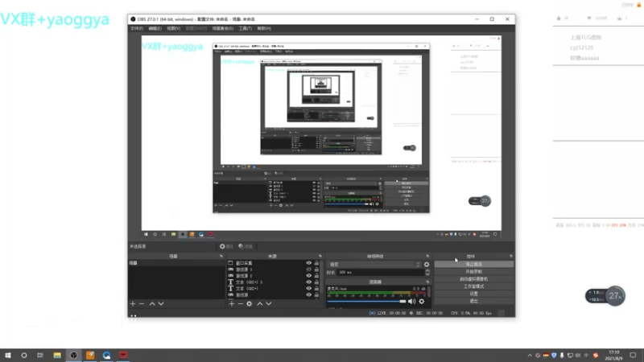The image size is (644, 362).
Task: Open the View menu in OBS
Action: [x=173, y=28]
